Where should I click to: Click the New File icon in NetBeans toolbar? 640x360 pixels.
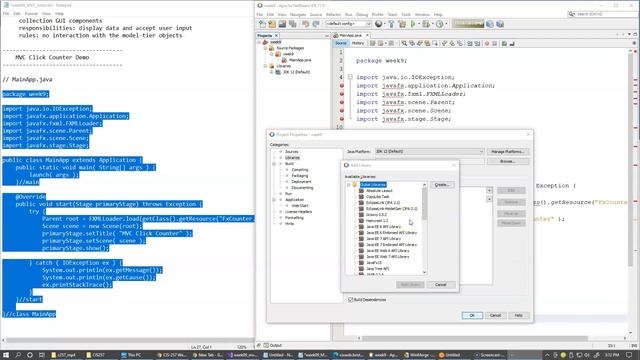pyautogui.click(x=262, y=24)
